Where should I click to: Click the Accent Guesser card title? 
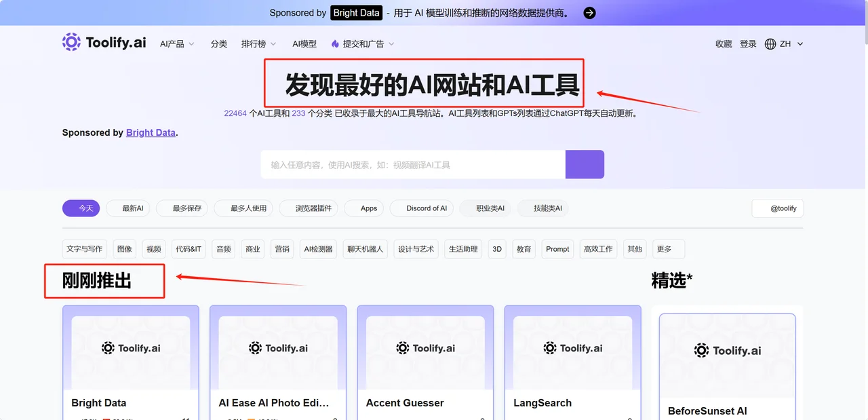pyautogui.click(x=405, y=403)
